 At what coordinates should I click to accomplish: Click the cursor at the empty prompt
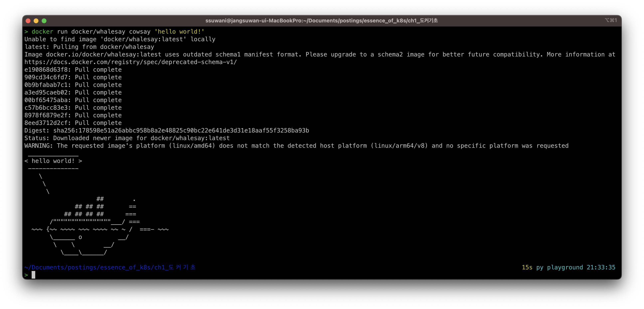33,275
